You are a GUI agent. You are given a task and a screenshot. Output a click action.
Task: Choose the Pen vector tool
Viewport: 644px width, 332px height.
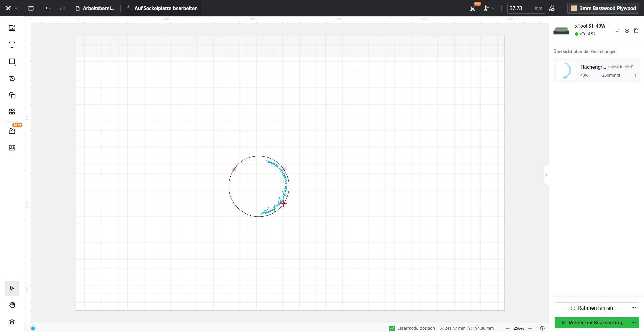(x=12, y=79)
